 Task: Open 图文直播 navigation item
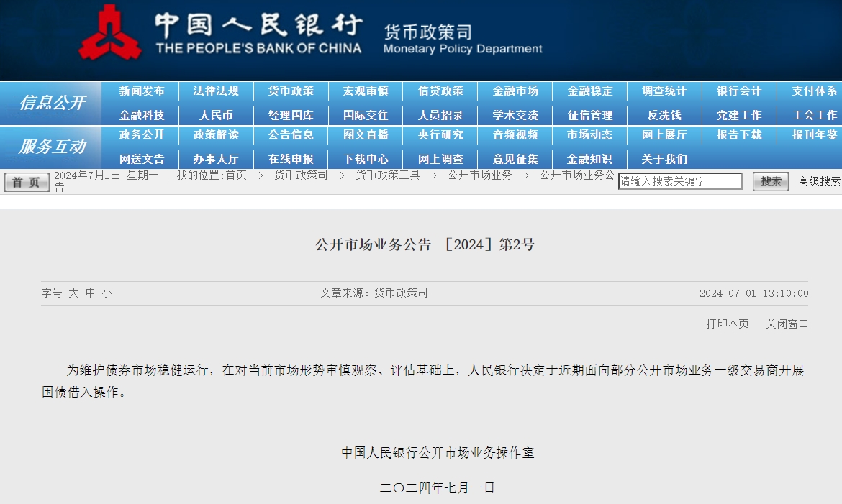366,134
